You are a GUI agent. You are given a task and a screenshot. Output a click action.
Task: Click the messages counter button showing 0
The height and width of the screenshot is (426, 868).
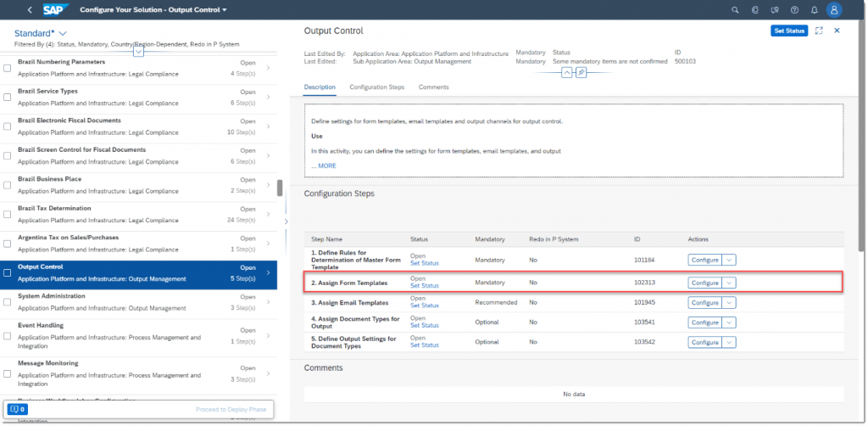[17, 409]
